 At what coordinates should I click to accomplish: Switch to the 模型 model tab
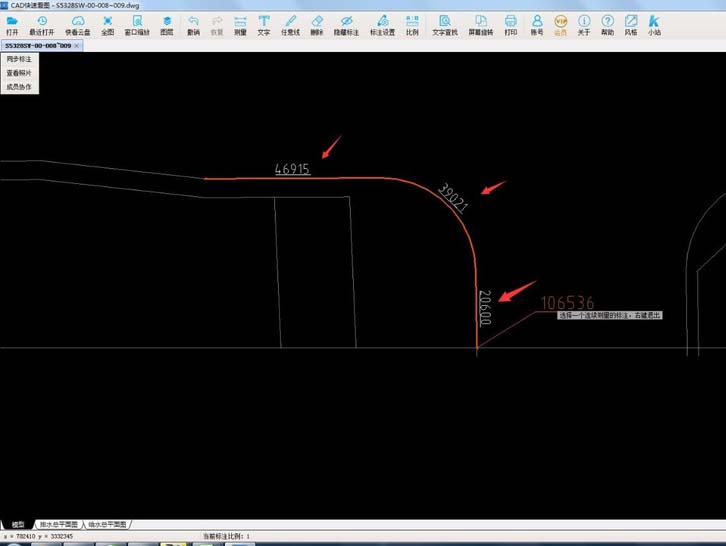[18, 524]
